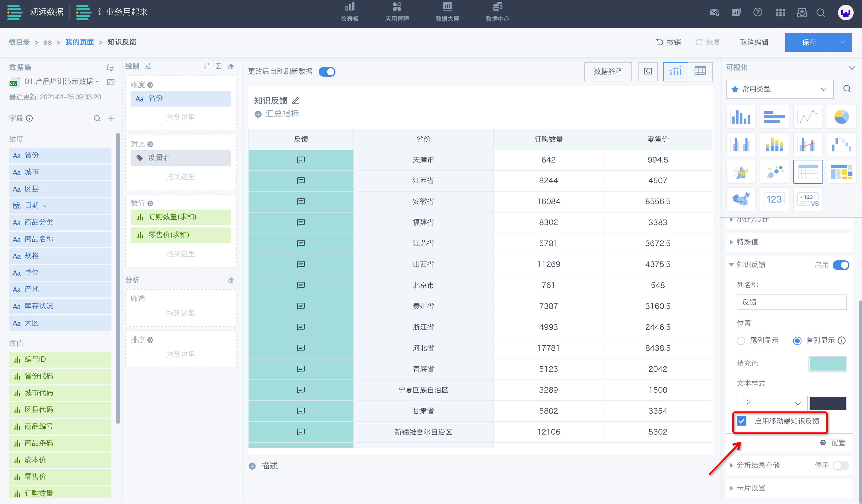
Task: Click 取消编辑
Action: 754,42
